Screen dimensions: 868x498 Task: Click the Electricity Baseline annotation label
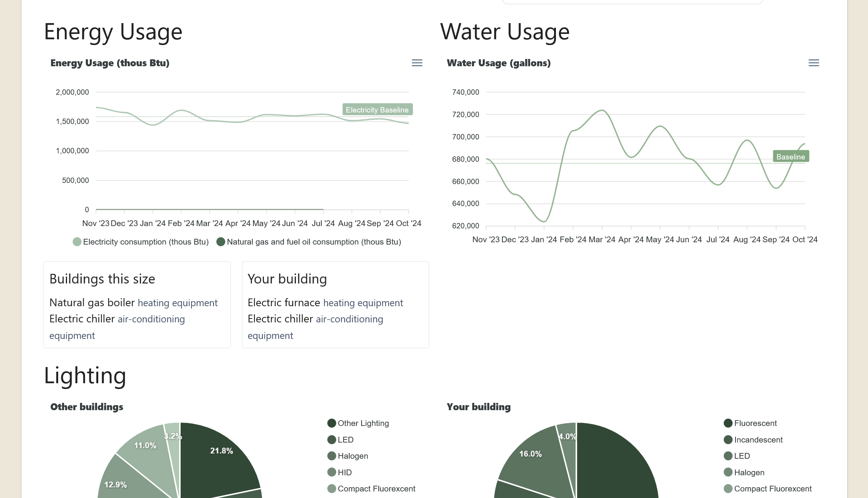pos(377,110)
